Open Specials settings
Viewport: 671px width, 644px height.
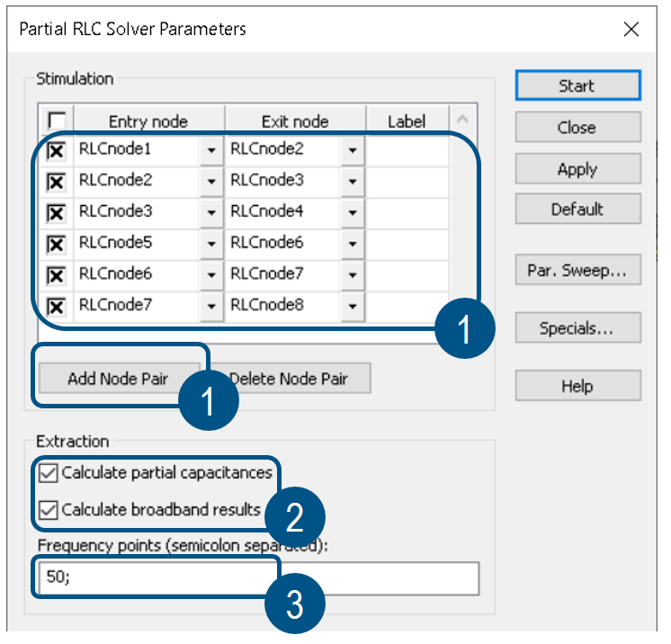pos(577,327)
